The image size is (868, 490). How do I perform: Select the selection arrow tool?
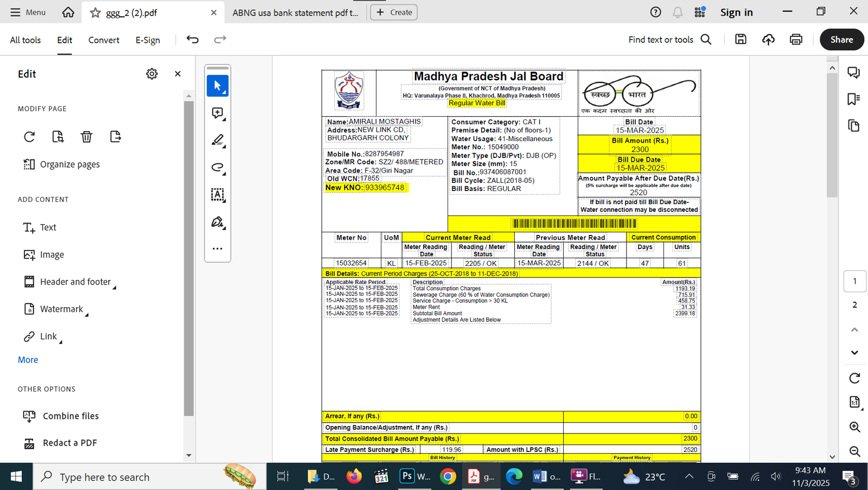pos(217,85)
